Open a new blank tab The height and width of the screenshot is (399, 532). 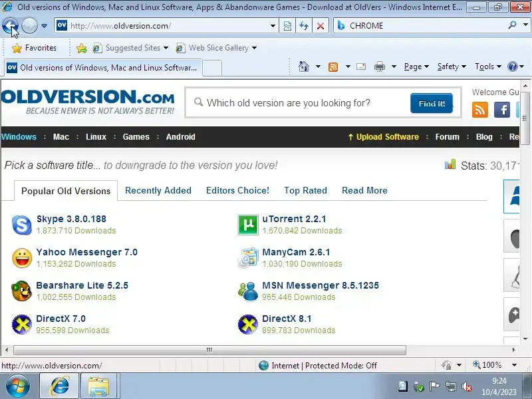[212, 68]
